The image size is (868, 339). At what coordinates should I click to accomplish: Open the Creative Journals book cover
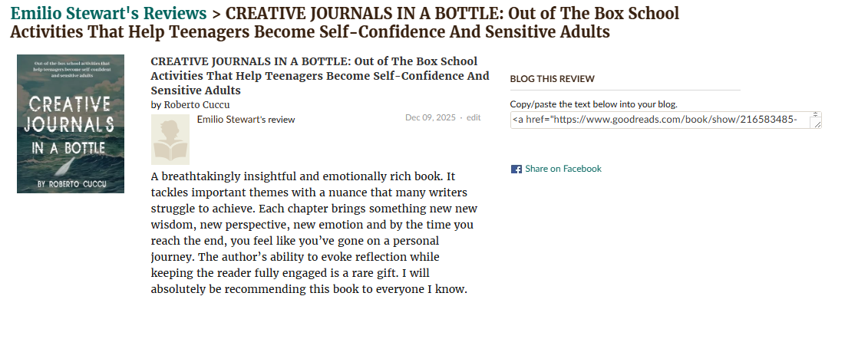pos(70,123)
